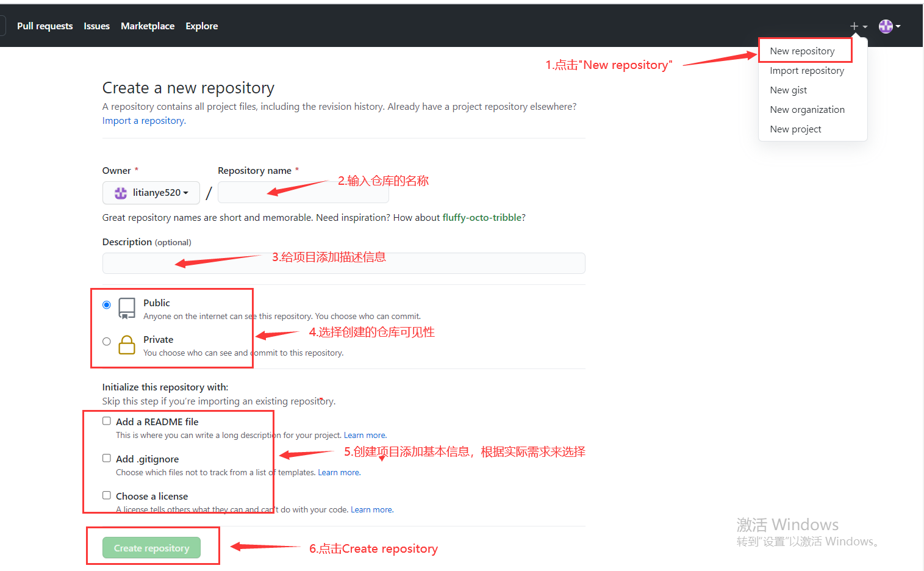Focus the Description optional input field
This screenshot has width=924, height=571.
tap(343, 263)
